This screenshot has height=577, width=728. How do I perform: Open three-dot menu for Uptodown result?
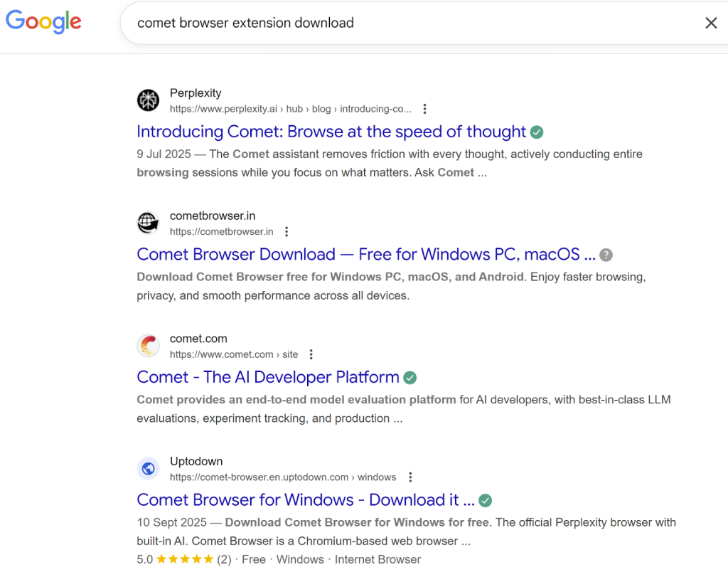[409, 477]
